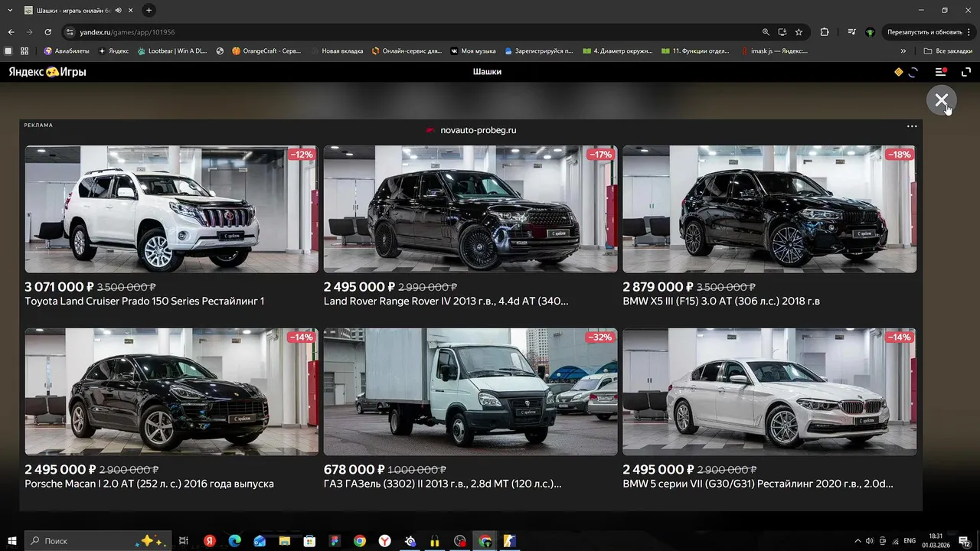
Task: Show hidden system tray icons
Action: [x=857, y=541]
